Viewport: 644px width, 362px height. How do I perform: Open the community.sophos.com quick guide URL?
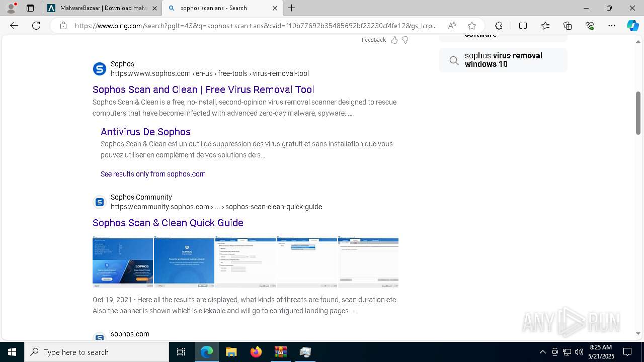[x=216, y=207]
